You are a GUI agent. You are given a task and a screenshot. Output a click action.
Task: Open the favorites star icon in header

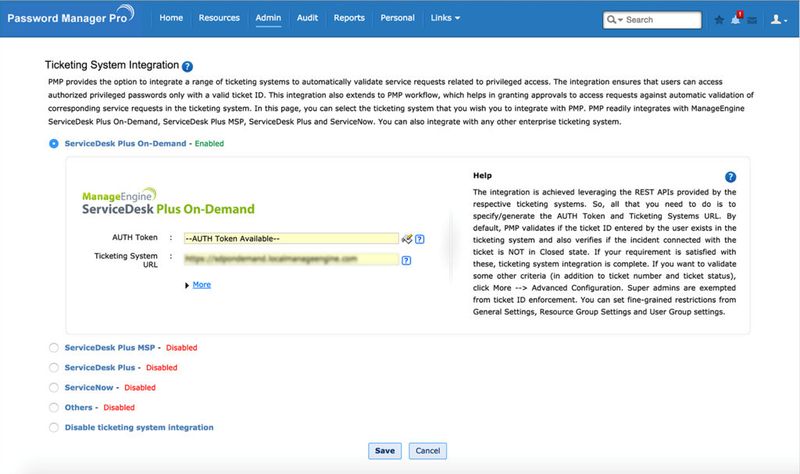tap(719, 20)
